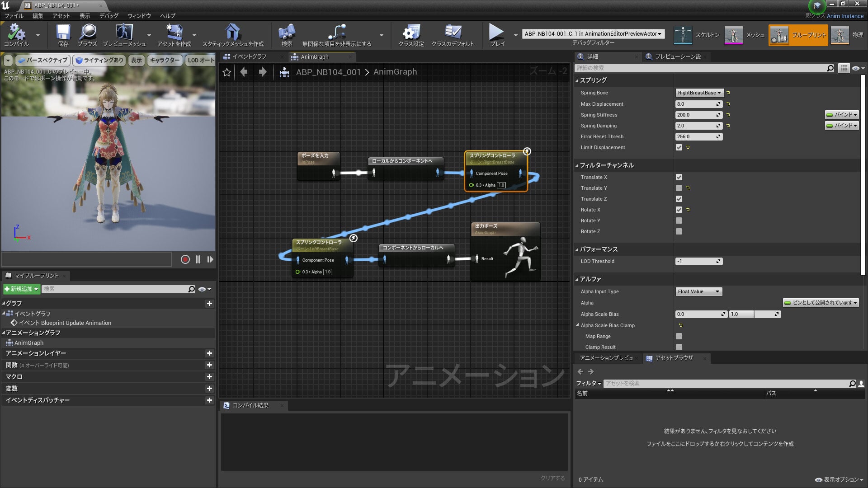This screenshot has width=868, height=488.
Task: Click the Compile (コンパイル) toolbar icon
Action: pyautogui.click(x=16, y=33)
